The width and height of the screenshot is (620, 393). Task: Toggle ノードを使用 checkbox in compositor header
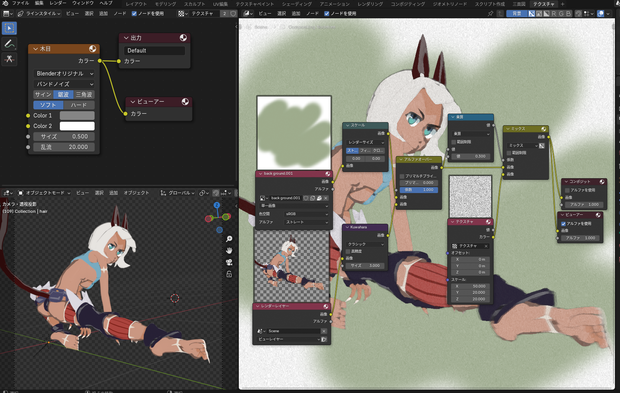pyautogui.click(x=327, y=13)
